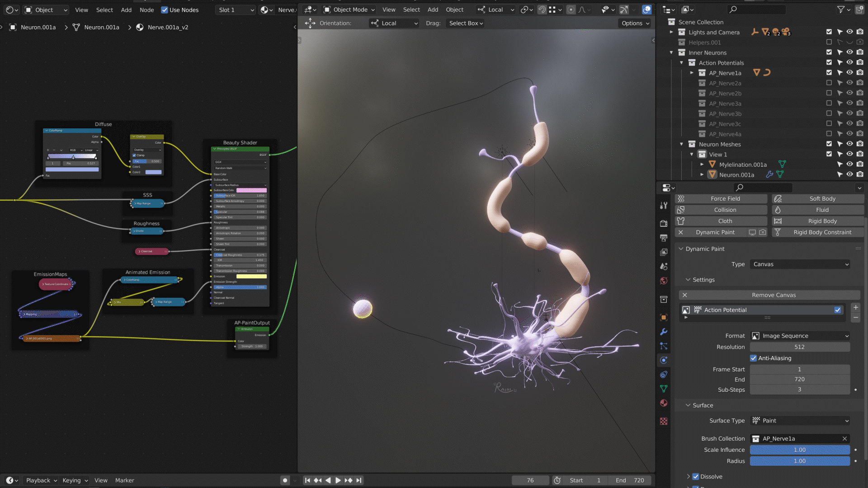Click the Resolution 512 field
Viewport: 868px width, 488px height.
(800, 347)
